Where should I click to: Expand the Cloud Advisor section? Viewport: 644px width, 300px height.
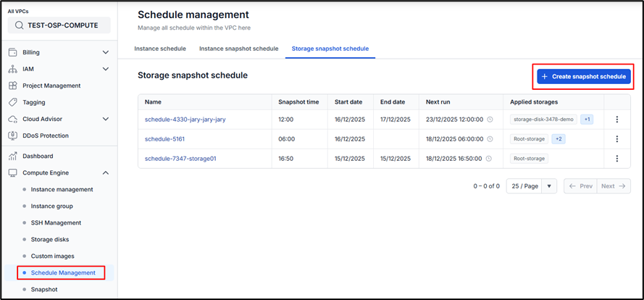coord(106,119)
